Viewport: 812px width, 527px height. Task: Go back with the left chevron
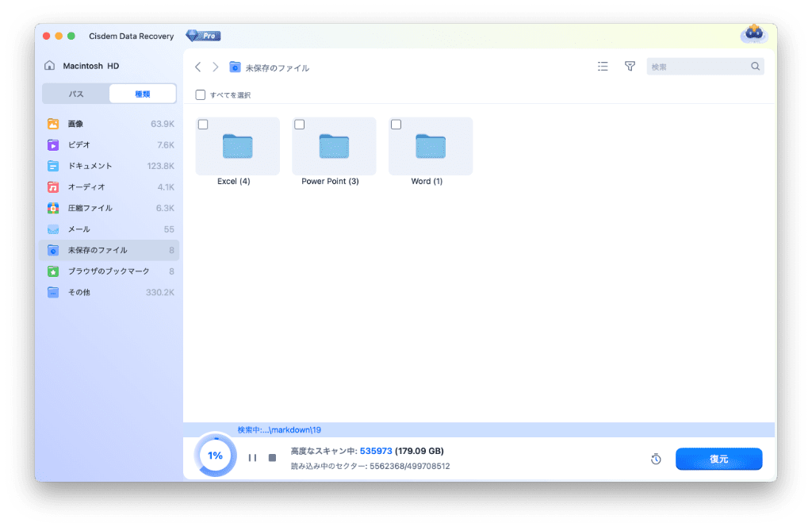(x=197, y=67)
